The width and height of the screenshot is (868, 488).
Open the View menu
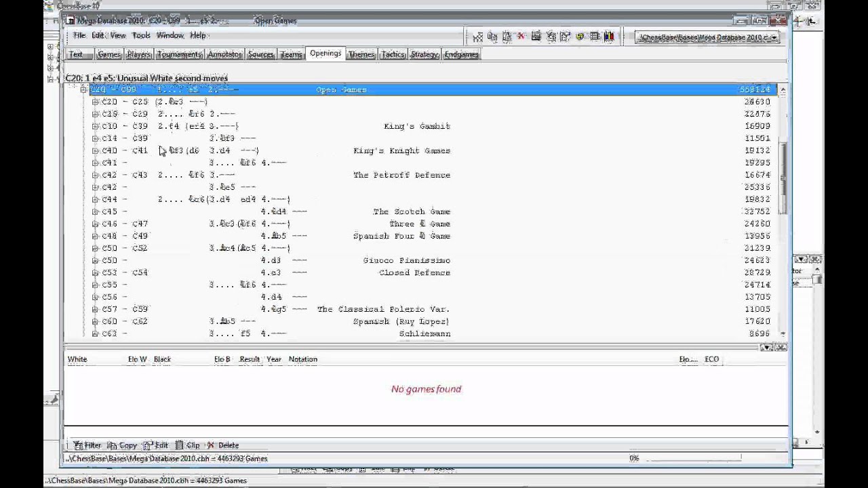click(x=118, y=35)
